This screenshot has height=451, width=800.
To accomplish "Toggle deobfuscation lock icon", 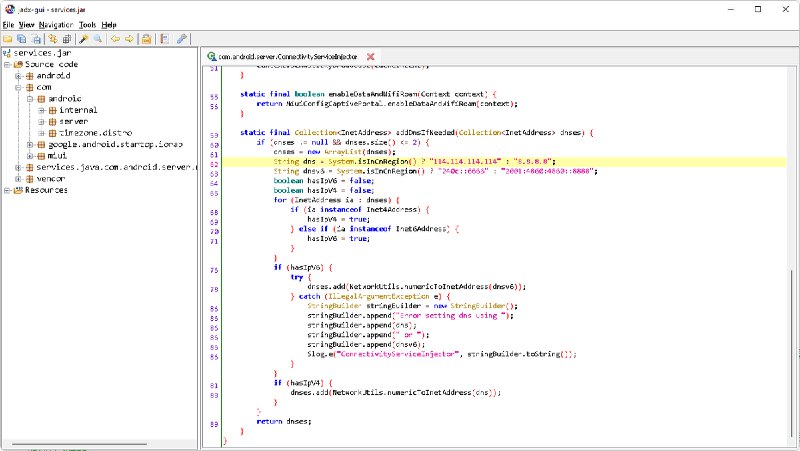I will [146, 39].
